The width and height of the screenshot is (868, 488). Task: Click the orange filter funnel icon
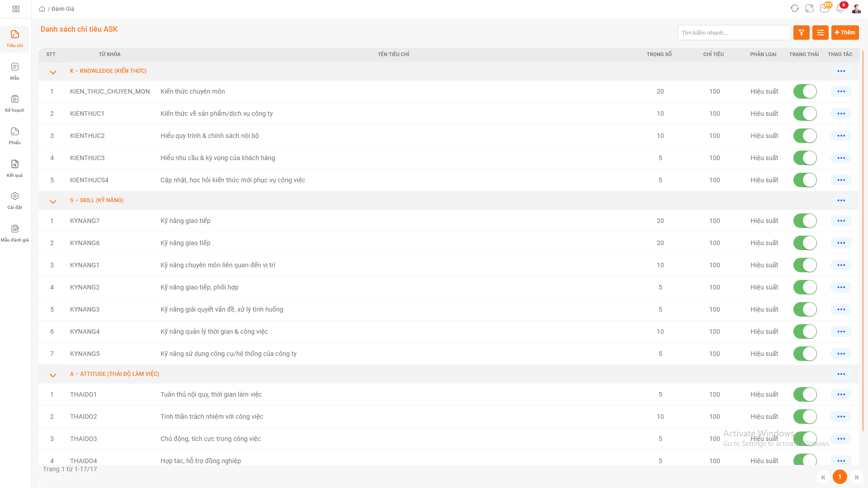801,33
